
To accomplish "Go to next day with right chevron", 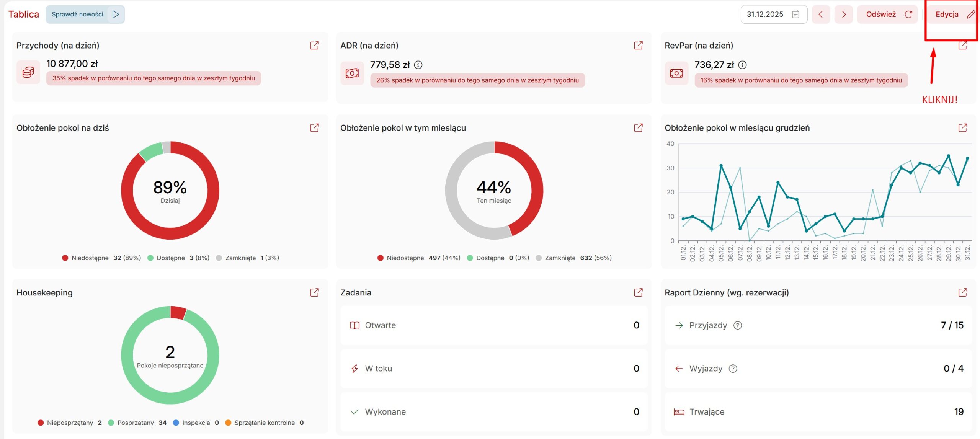I will (x=844, y=15).
